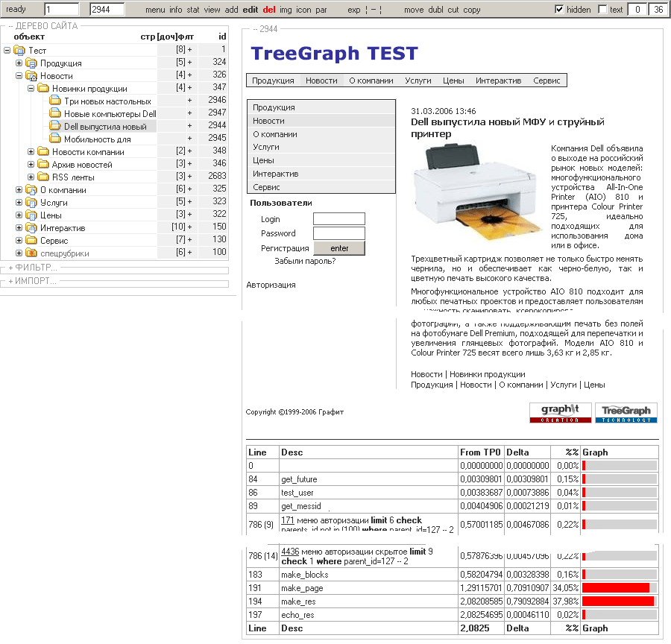Focus the Login input field

point(339,218)
